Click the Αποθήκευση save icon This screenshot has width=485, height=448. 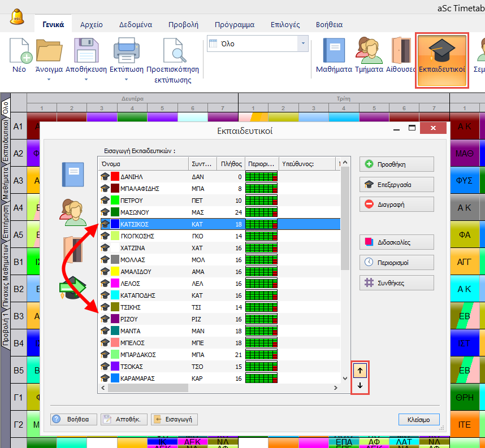(x=86, y=51)
